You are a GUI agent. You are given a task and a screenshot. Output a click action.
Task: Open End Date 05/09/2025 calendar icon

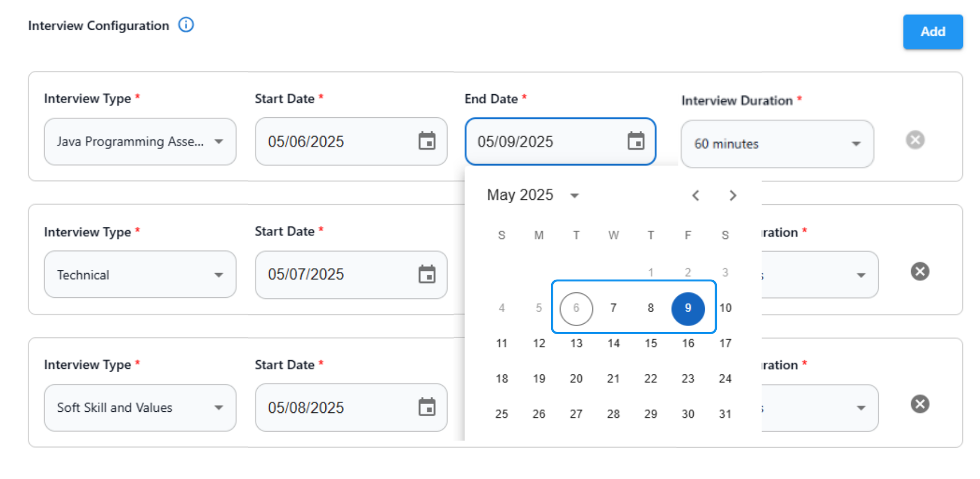click(636, 141)
